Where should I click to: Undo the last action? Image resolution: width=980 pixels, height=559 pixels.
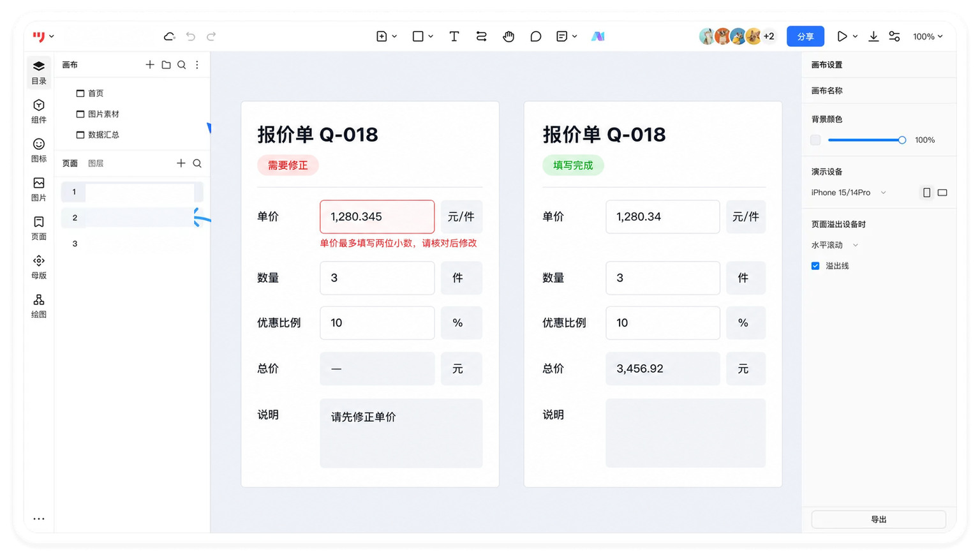pos(191,36)
